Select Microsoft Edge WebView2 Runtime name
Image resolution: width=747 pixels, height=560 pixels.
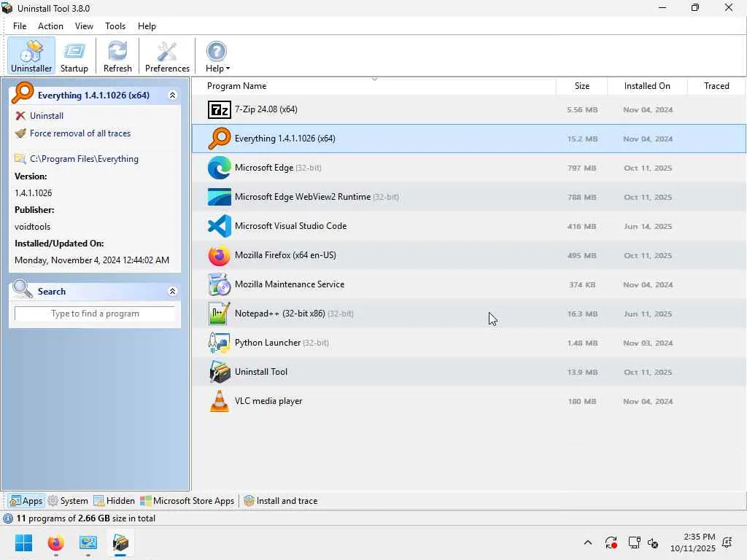pos(303,197)
